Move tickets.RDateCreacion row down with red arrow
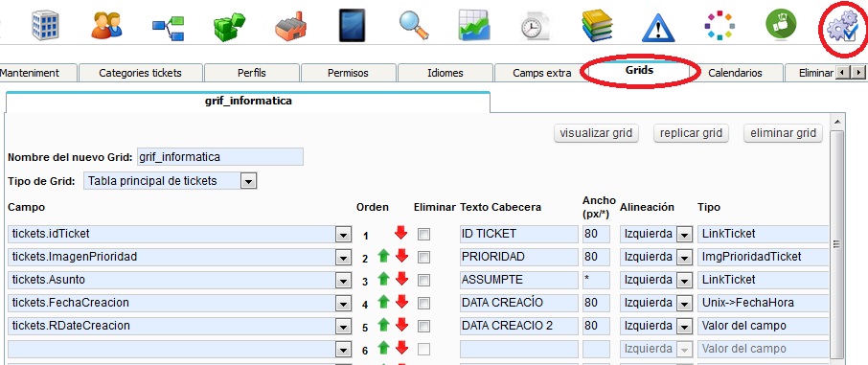 401,325
